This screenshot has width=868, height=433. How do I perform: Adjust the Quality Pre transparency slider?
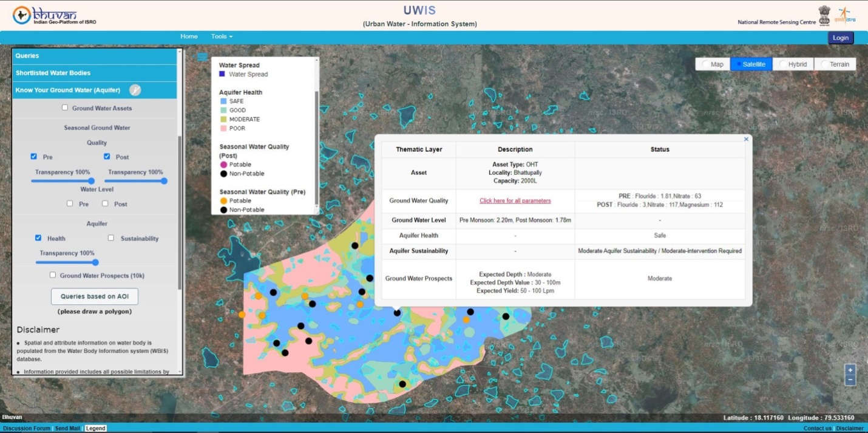coord(63,181)
